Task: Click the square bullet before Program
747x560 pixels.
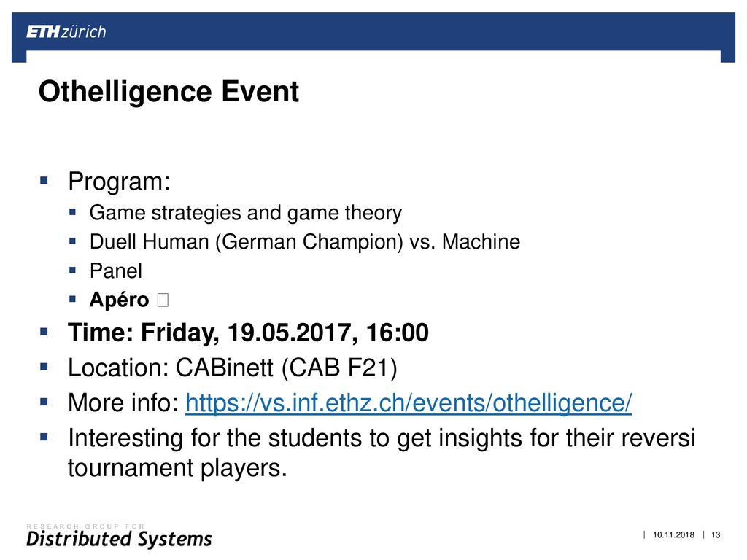Action: (x=44, y=181)
